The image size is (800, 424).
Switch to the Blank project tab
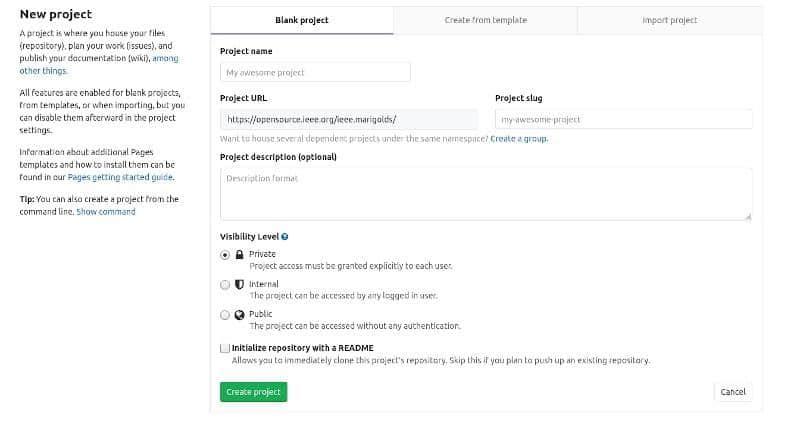coord(301,20)
